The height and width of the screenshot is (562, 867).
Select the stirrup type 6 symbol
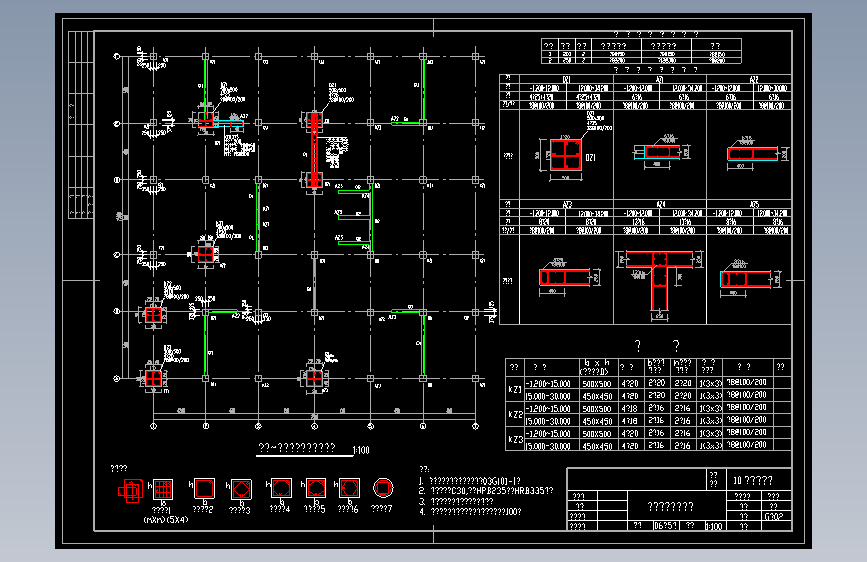(x=349, y=489)
